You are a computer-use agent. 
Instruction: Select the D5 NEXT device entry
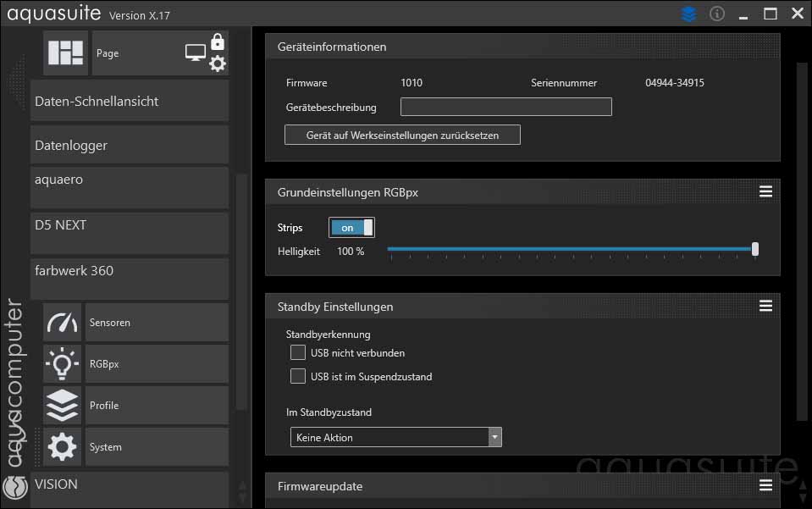coord(130,233)
